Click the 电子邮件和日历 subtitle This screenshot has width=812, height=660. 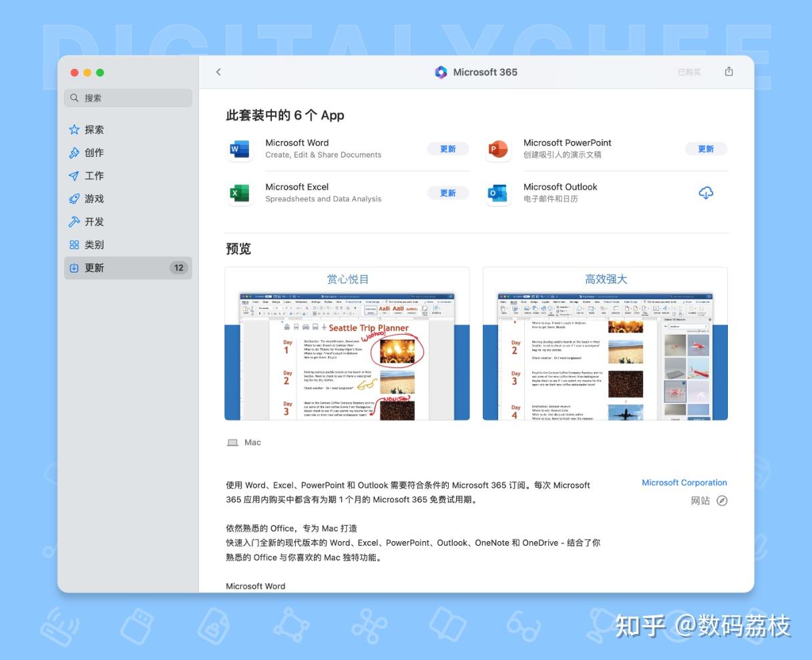point(551,199)
